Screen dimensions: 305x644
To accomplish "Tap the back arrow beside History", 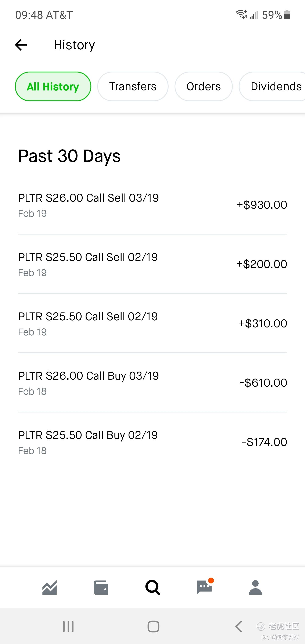I will (x=21, y=45).
